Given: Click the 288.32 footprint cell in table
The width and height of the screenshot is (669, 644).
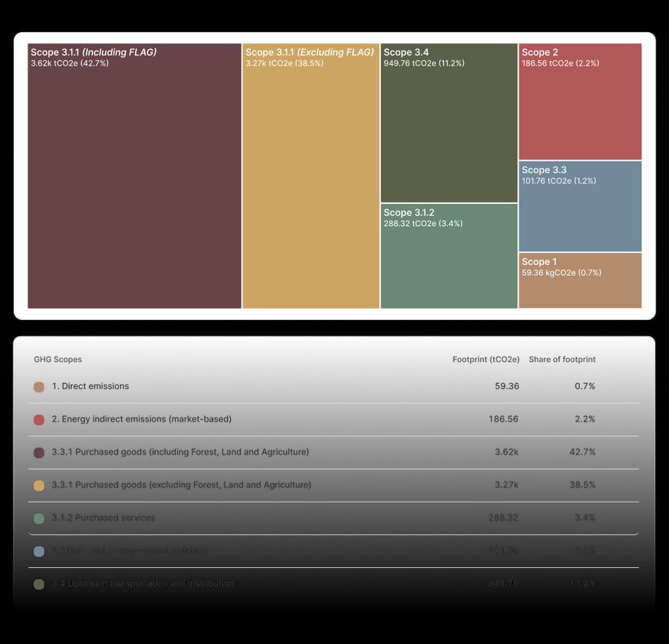Looking at the screenshot, I should 503,517.
